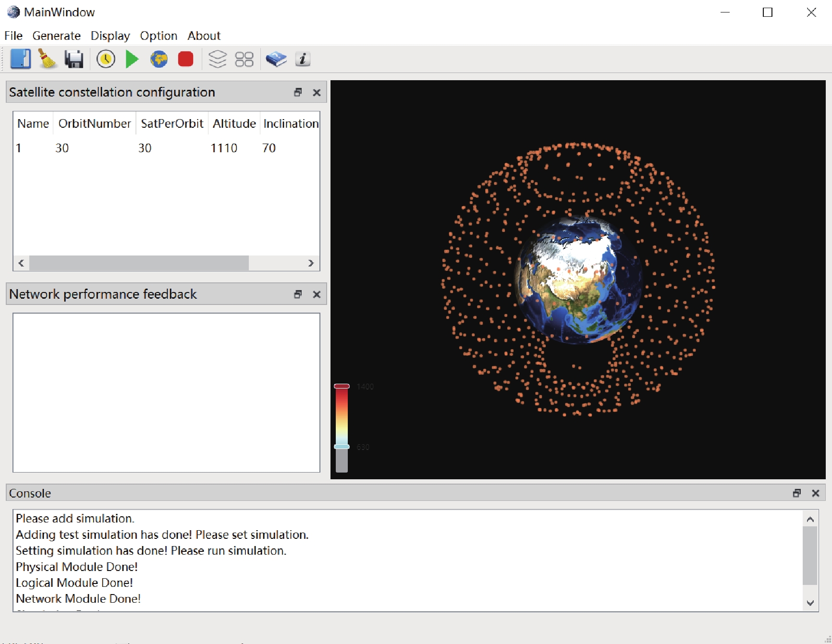Open the Option menu
832x644 pixels.
(x=159, y=36)
